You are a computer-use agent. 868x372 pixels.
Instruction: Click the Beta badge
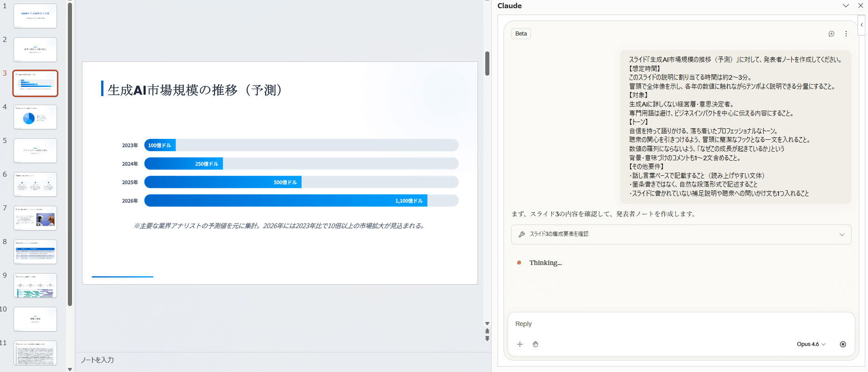click(x=521, y=34)
